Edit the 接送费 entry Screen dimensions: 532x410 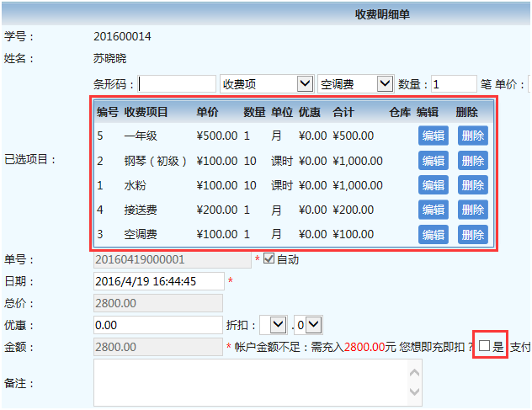pyautogui.click(x=433, y=210)
